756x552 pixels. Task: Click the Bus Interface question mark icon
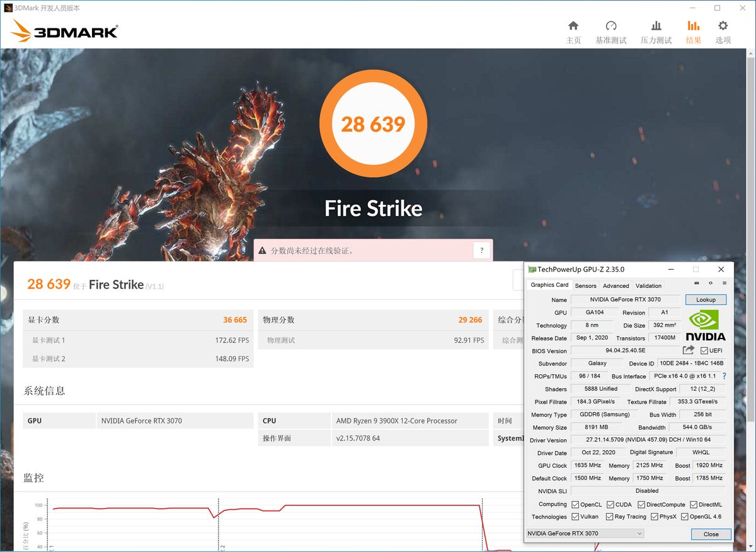[x=724, y=376]
